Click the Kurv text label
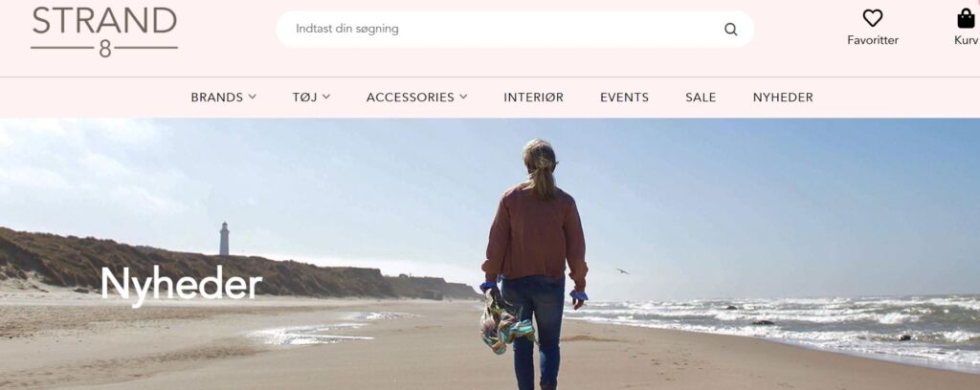This screenshot has height=390, width=980. [x=967, y=40]
